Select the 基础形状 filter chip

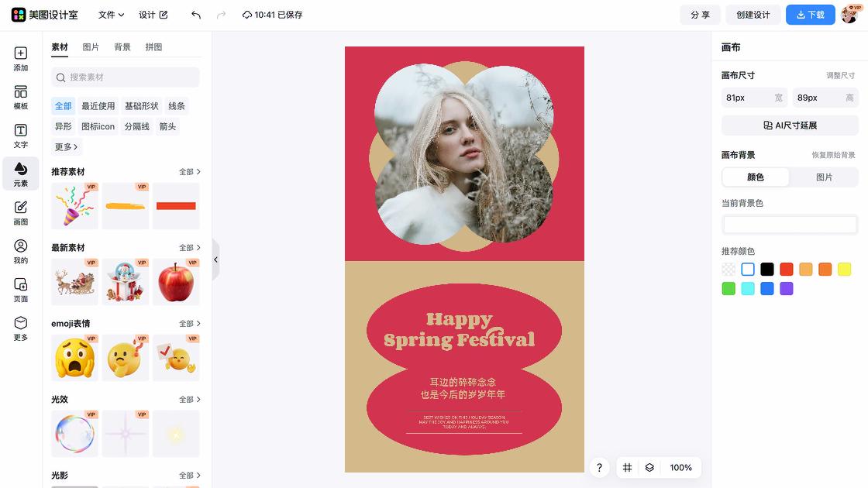[141, 106]
